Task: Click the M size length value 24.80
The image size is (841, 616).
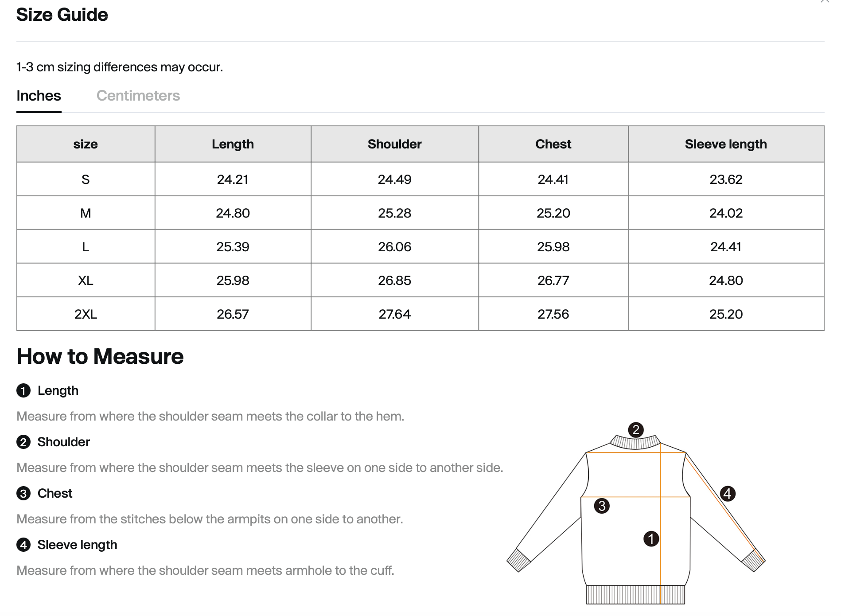Action: tap(233, 213)
